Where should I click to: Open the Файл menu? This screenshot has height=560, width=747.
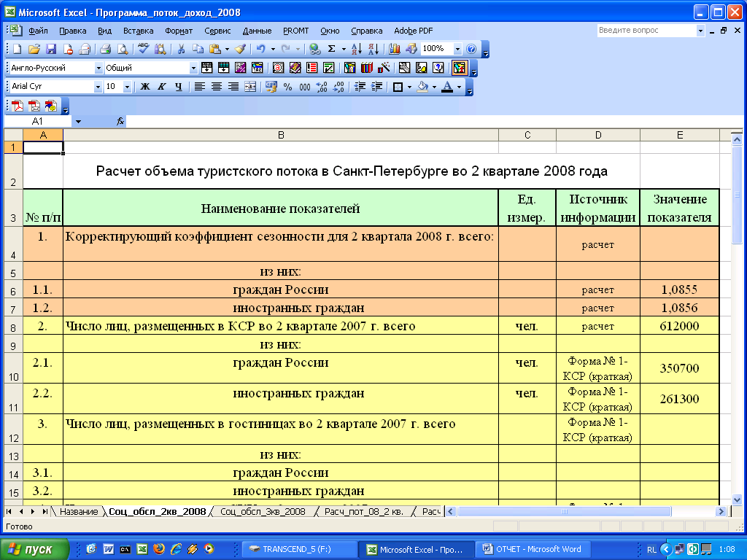coord(38,31)
